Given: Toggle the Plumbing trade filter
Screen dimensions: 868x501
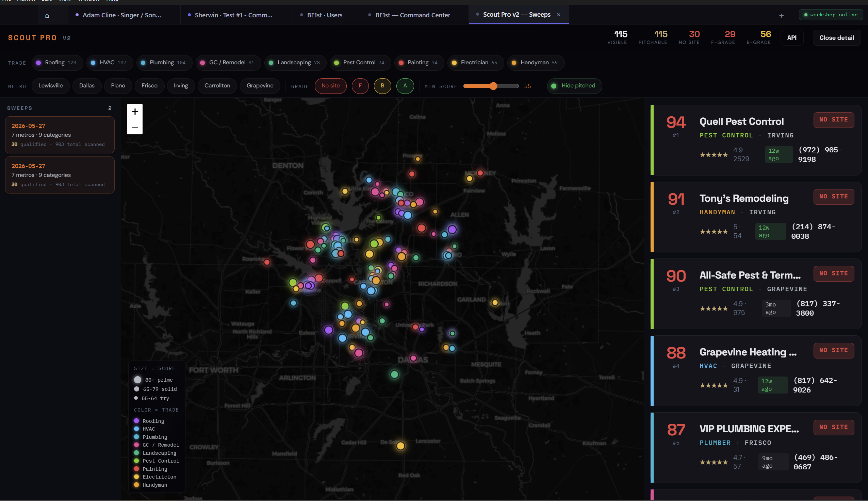Looking at the screenshot, I should coord(164,63).
